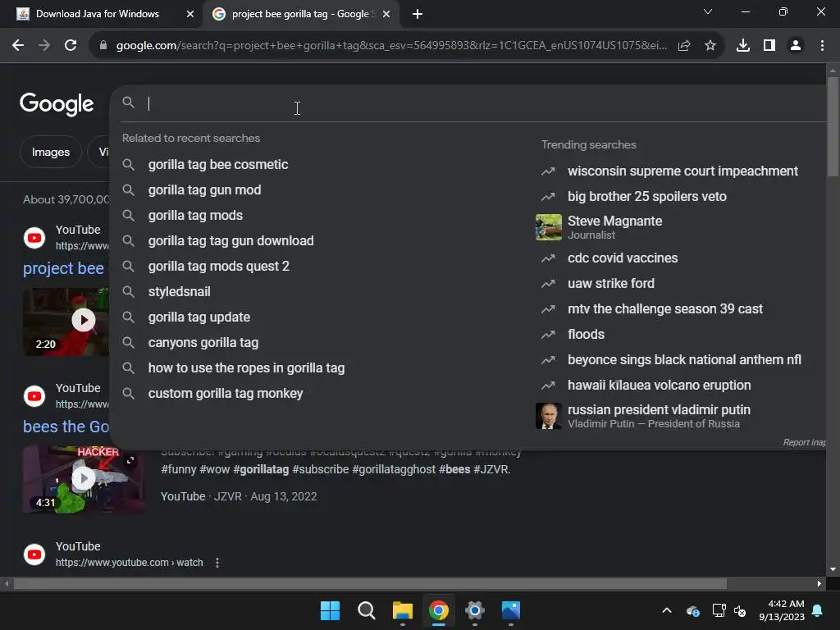Open the Chrome three-dot menu

(x=822, y=46)
